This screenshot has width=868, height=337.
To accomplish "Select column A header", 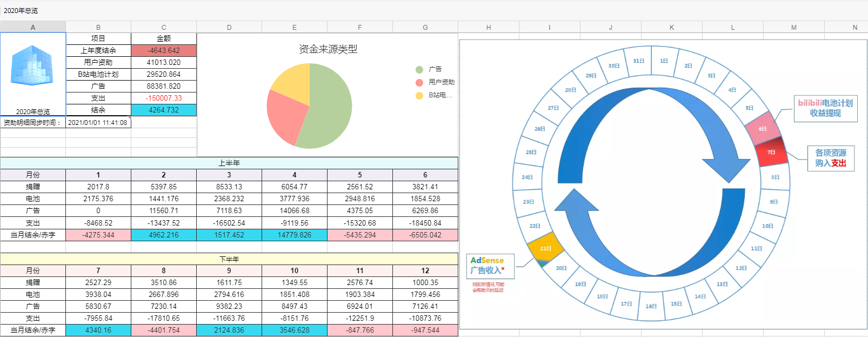I will click(x=33, y=27).
